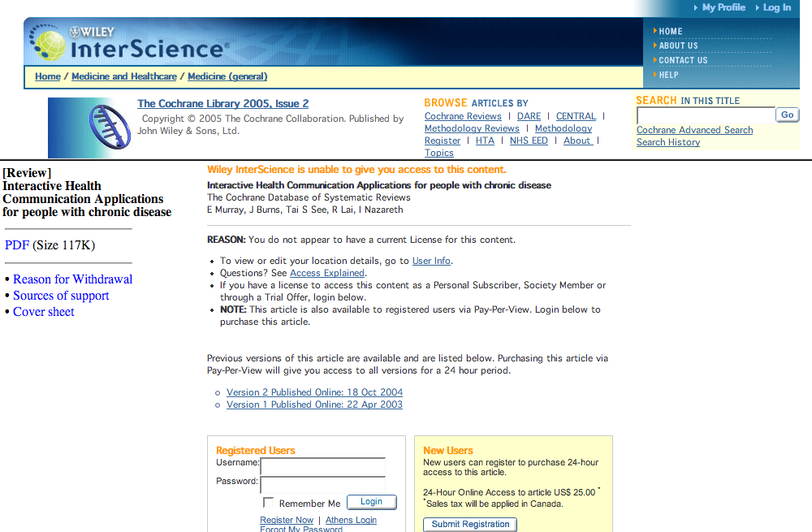
Task: Open the HOME navigation item
Action: click(x=671, y=32)
